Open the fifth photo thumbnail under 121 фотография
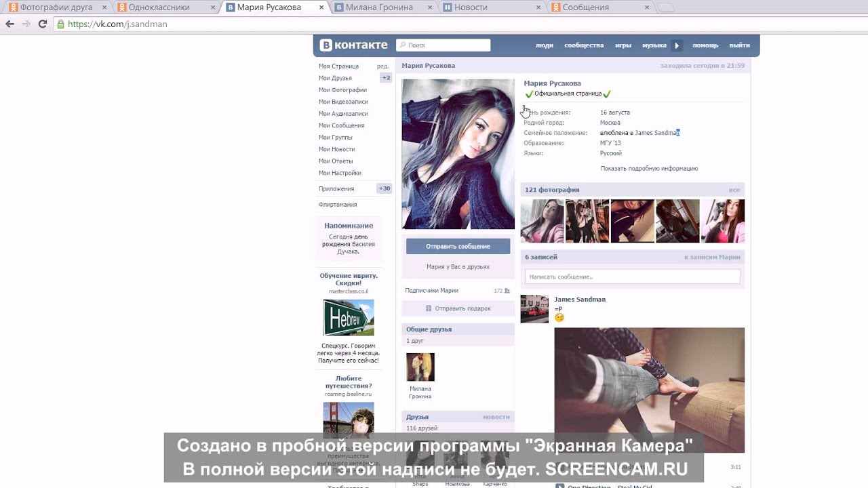Image resolution: width=868 pixels, height=488 pixels. 723,221
